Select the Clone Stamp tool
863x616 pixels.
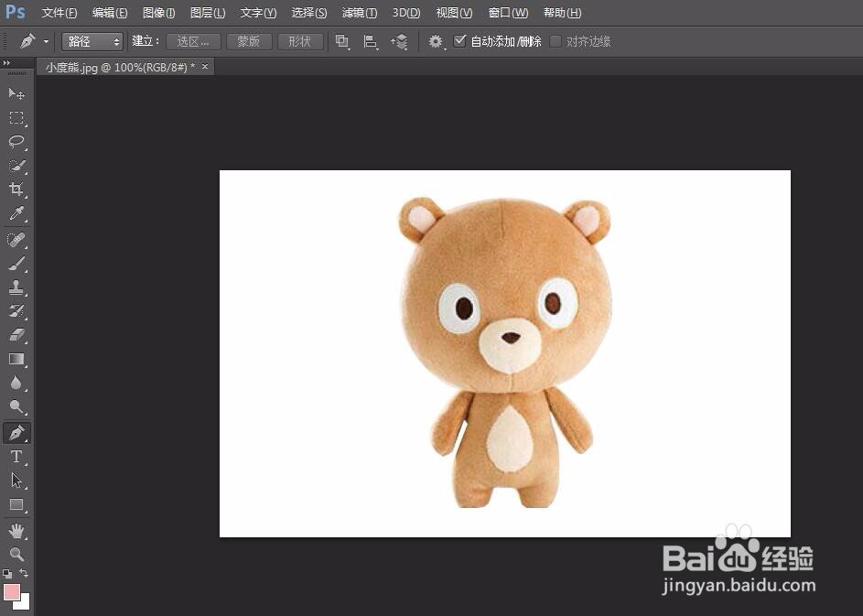pos(16,287)
